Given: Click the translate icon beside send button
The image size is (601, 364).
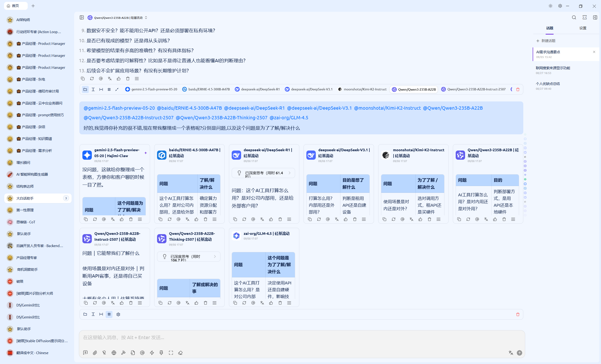Looking at the screenshot, I should click(511, 352).
